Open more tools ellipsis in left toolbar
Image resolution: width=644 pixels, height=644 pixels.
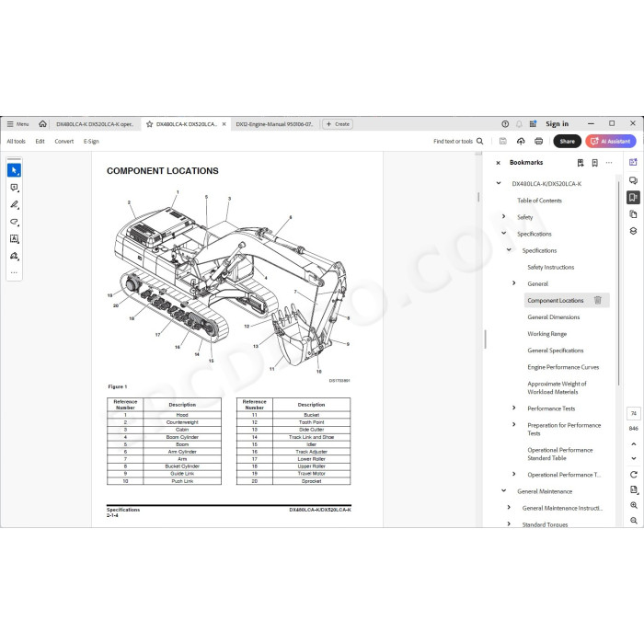(x=14, y=272)
